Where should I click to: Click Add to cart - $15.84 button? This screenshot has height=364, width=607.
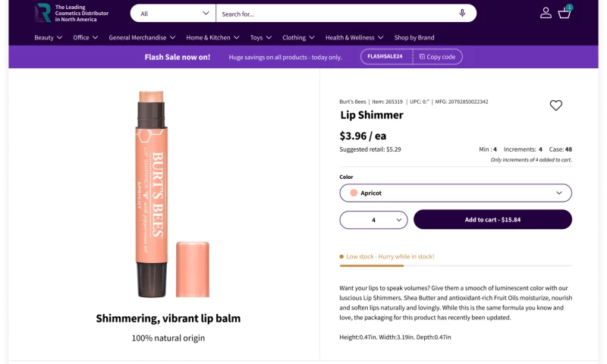point(492,220)
